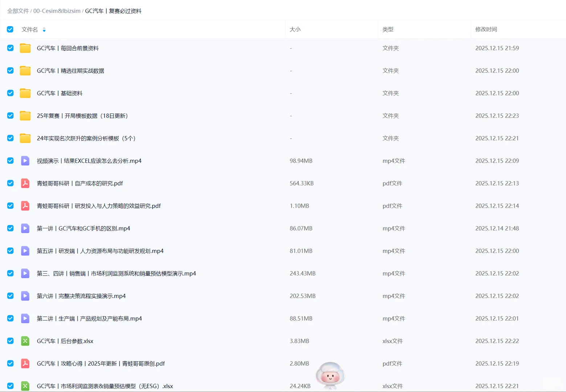Click 修改时间 column header
566x392 pixels.
(486, 29)
